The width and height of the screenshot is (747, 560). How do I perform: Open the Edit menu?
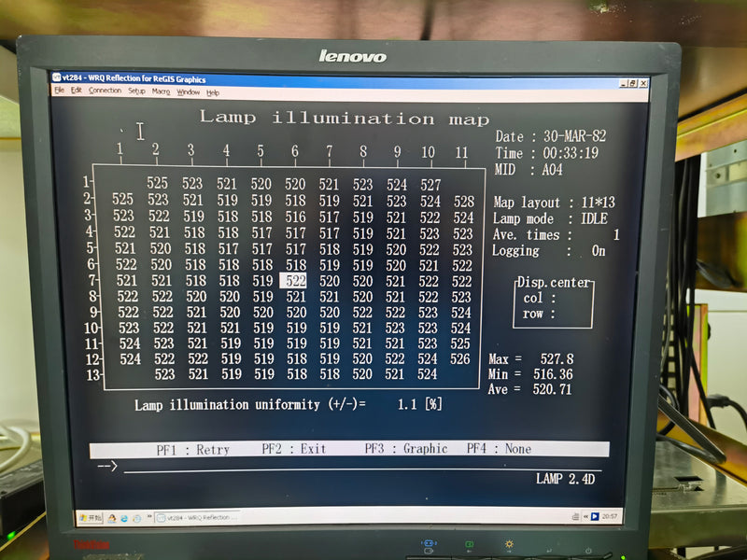pyautogui.click(x=77, y=90)
